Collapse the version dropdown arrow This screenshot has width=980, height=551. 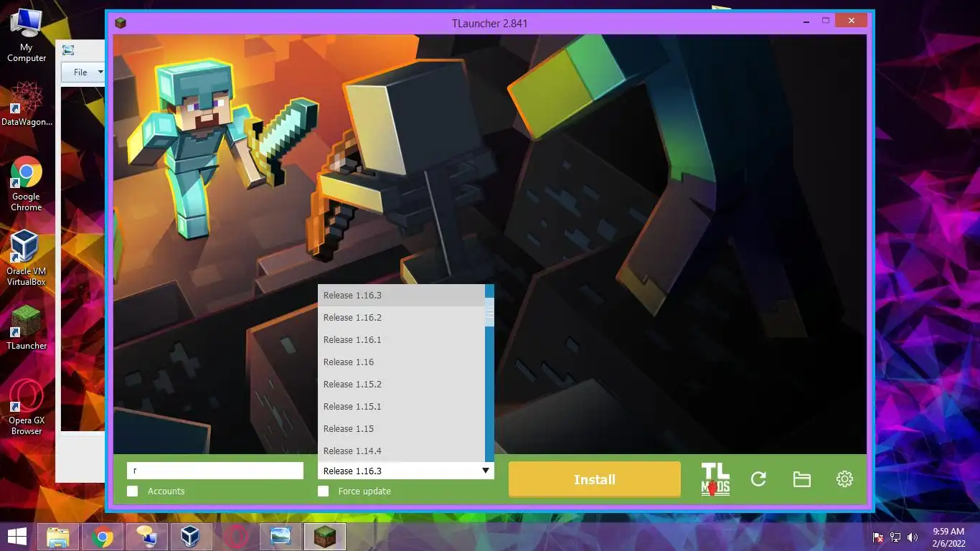[x=486, y=471]
